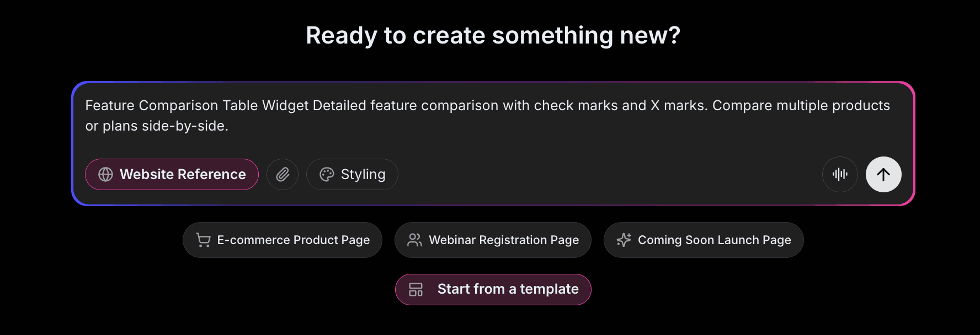980x335 pixels.
Task: Submit the prompt with the arrow button
Action: pos(883,174)
